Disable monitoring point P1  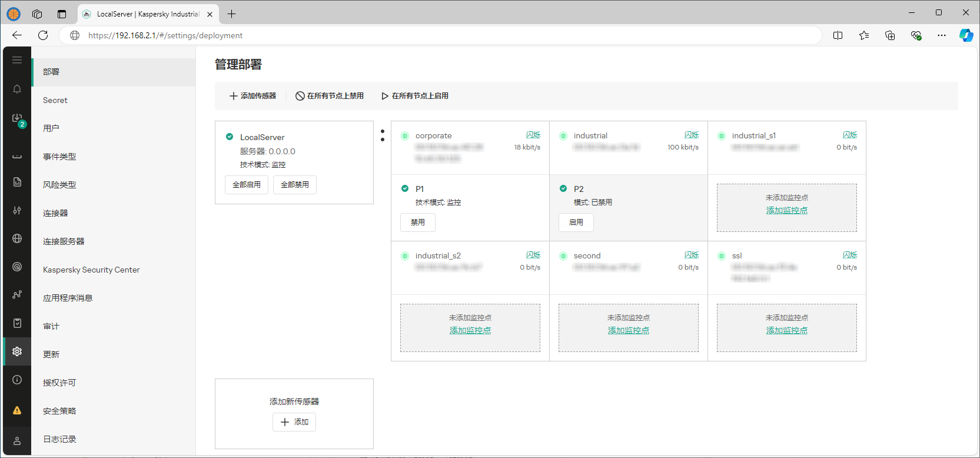[x=418, y=223]
